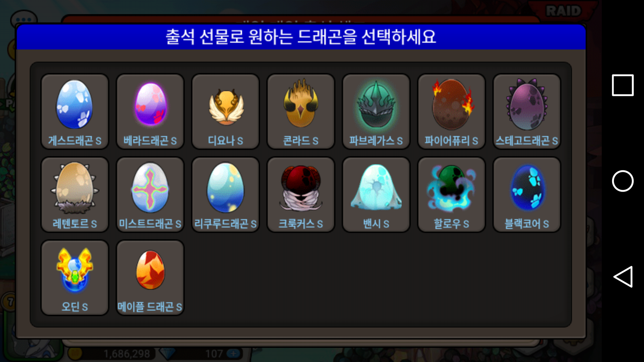Pick the 오딘 S winged orb egg
Screen dimensions: 644x362
75,278
